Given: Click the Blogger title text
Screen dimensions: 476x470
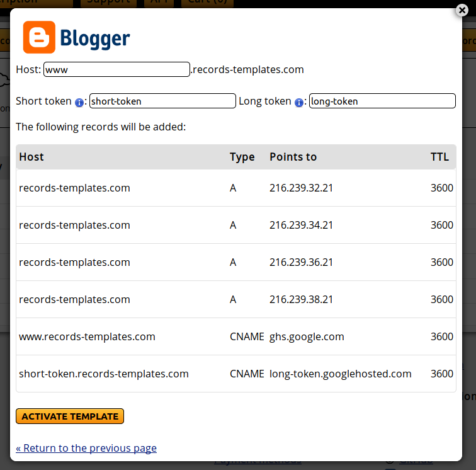Looking at the screenshot, I should 95,39.
